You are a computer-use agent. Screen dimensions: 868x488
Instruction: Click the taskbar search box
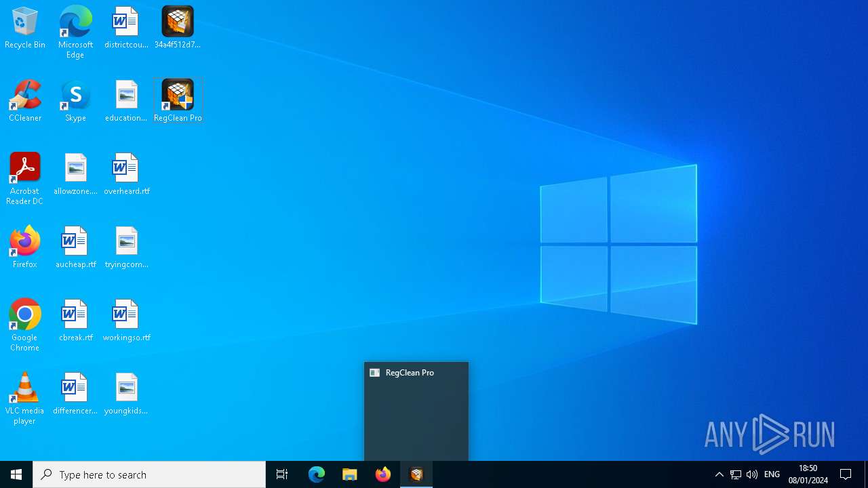pos(149,474)
